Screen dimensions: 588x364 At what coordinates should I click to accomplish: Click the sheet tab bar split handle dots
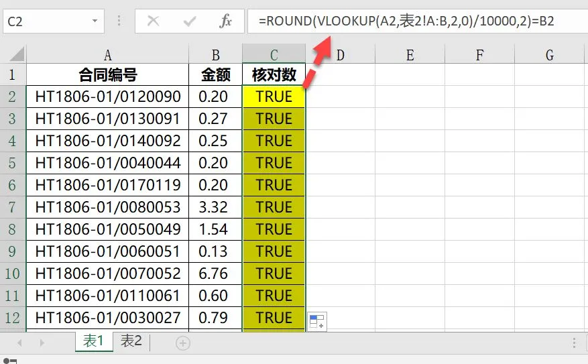pyautogui.click(x=574, y=343)
